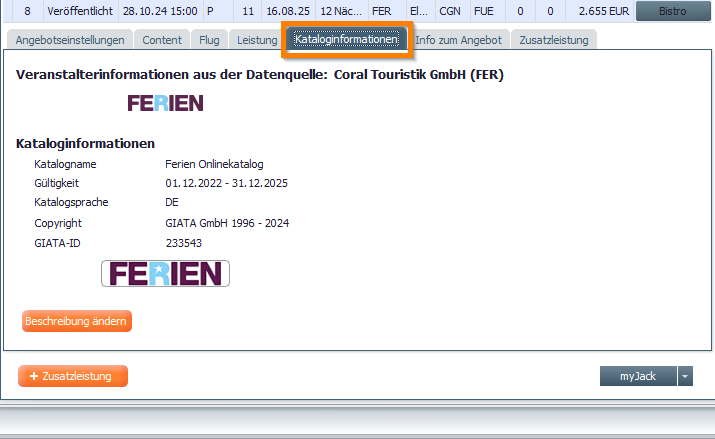
Task: Click the Katalogsprache value DE
Action: pyautogui.click(x=172, y=202)
